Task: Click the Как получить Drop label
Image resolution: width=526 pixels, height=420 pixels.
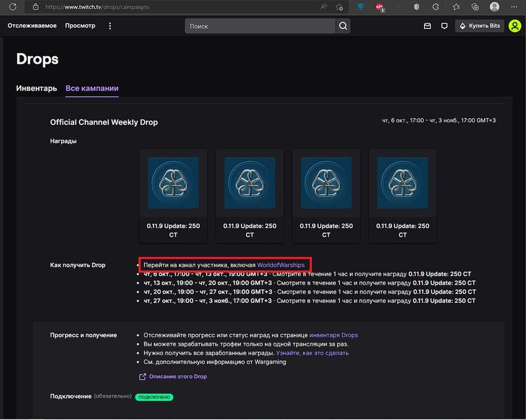Action: point(78,265)
